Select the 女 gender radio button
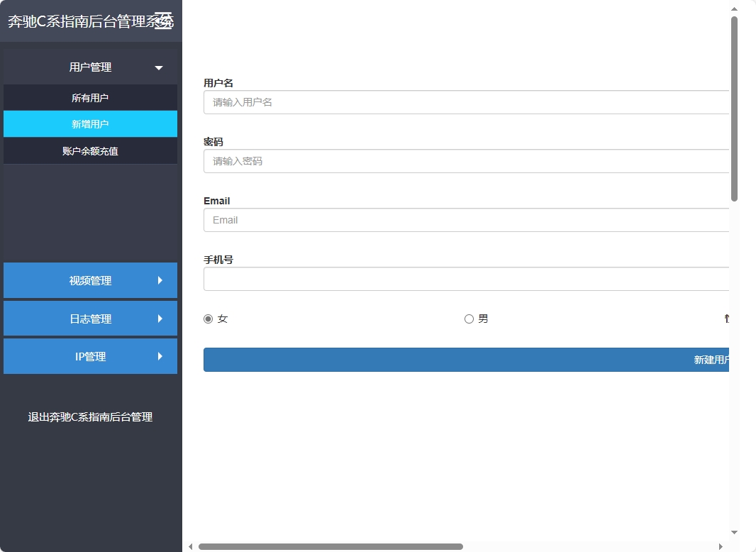 click(x=208, y=319)
